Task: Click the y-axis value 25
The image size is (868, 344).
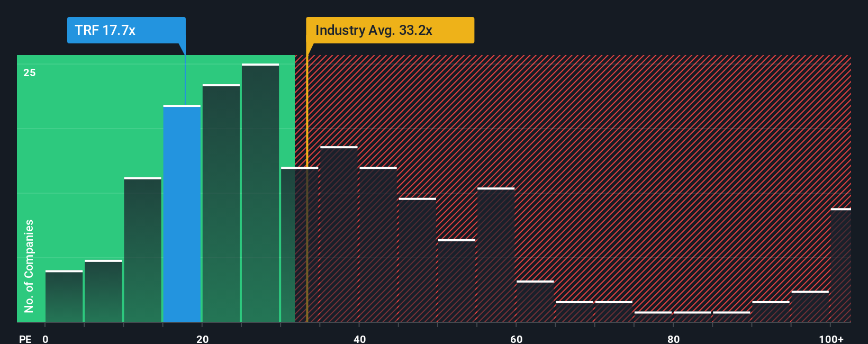Action: tap(30, 73)
